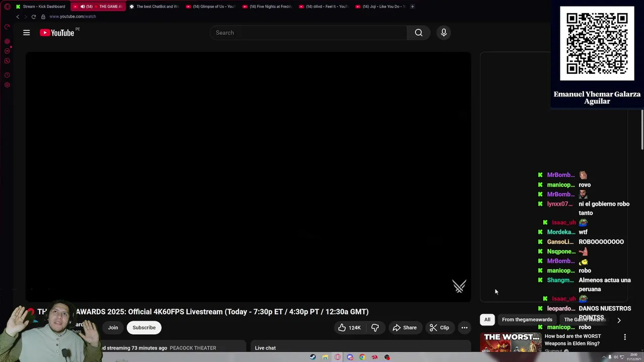This screenshot has height=362, width=644.
Task: Like the video (124K thumbs up)
Action: 350,328
